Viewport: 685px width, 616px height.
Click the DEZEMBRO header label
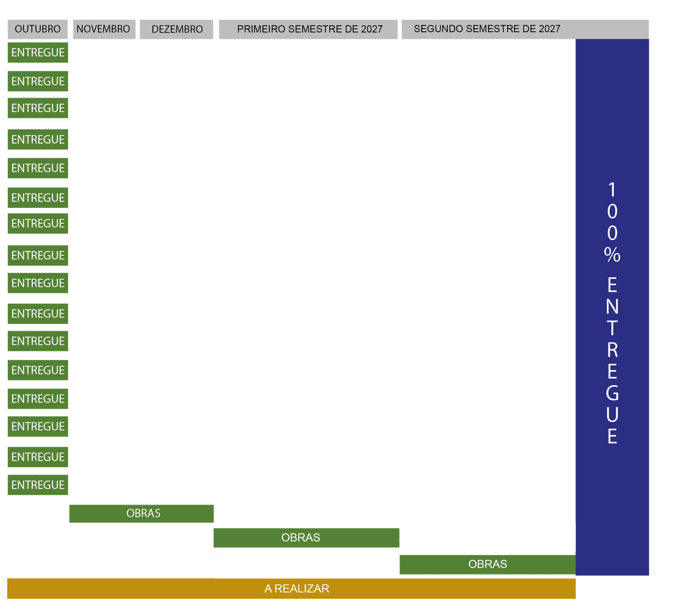click(176, 29)
